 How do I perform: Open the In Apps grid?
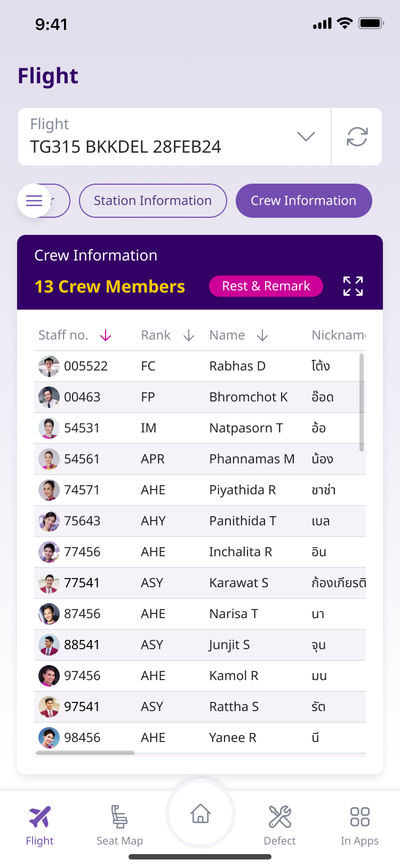(359, 825)
